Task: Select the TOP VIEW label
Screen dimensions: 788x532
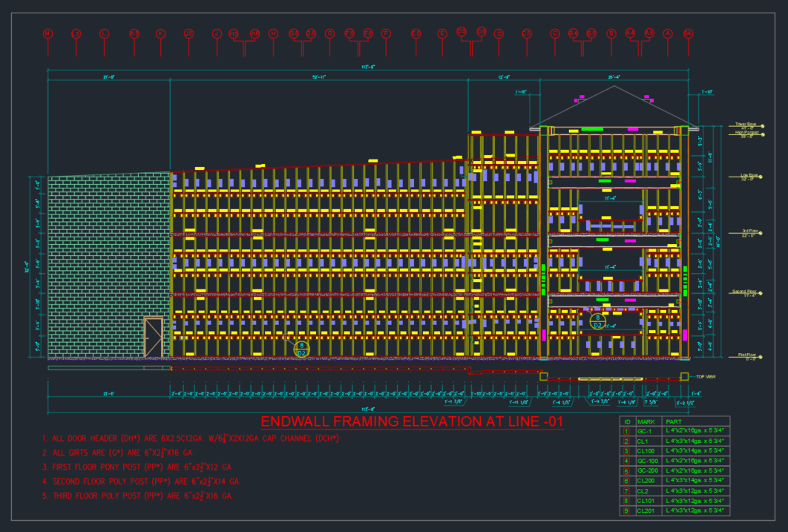Action: coord(704,377)
